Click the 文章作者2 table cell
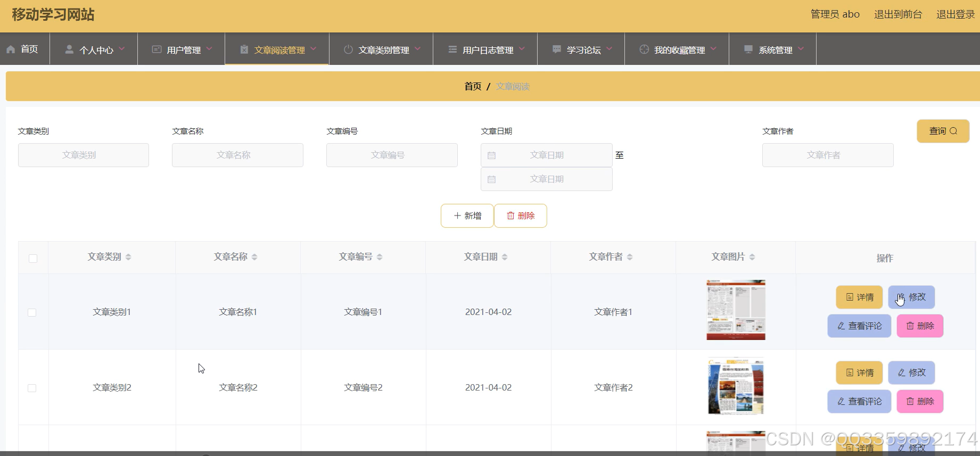The width and height of the screenshot is (980, 456). tap(613, 387)
